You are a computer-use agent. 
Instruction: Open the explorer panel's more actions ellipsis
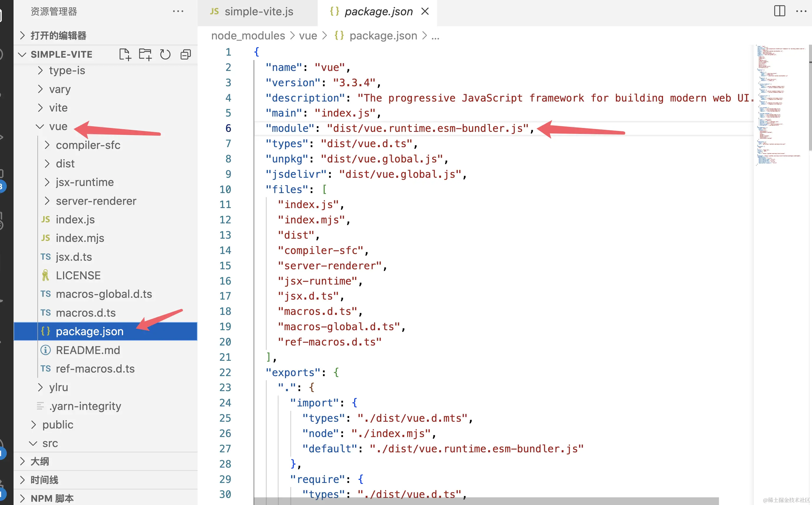[178, 11]
